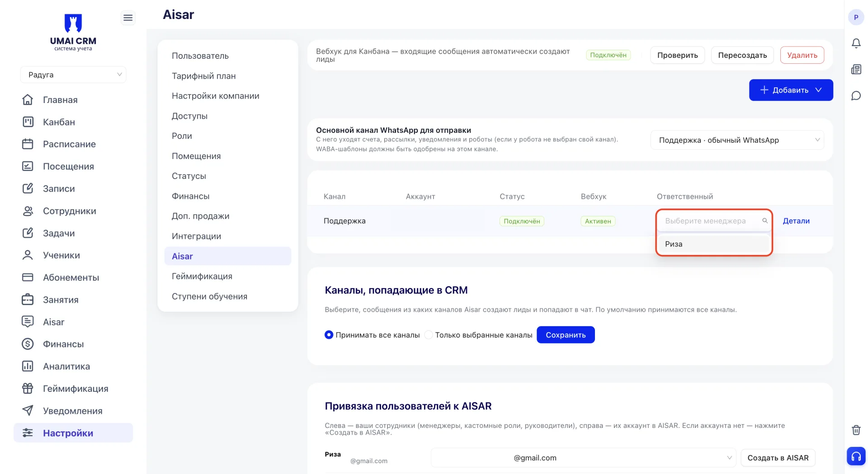Open Геймификация settings section
868x474 pixels.
pos(202,276)
